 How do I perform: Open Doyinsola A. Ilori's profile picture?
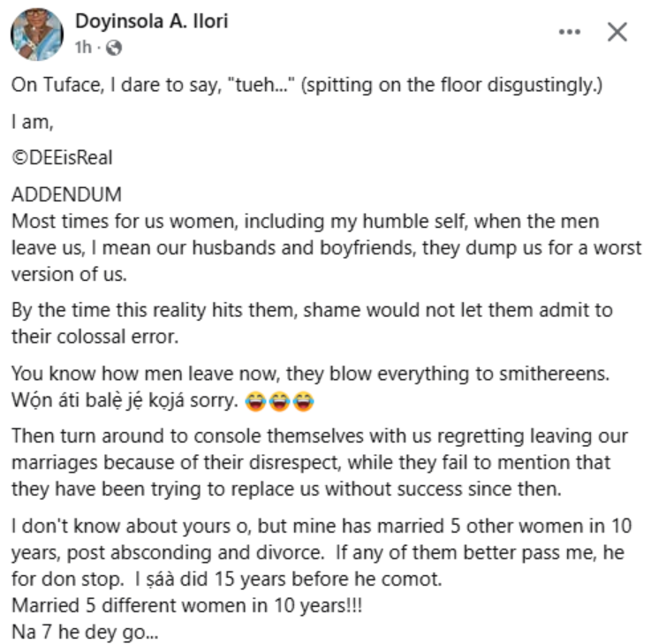tap(37, 34)
